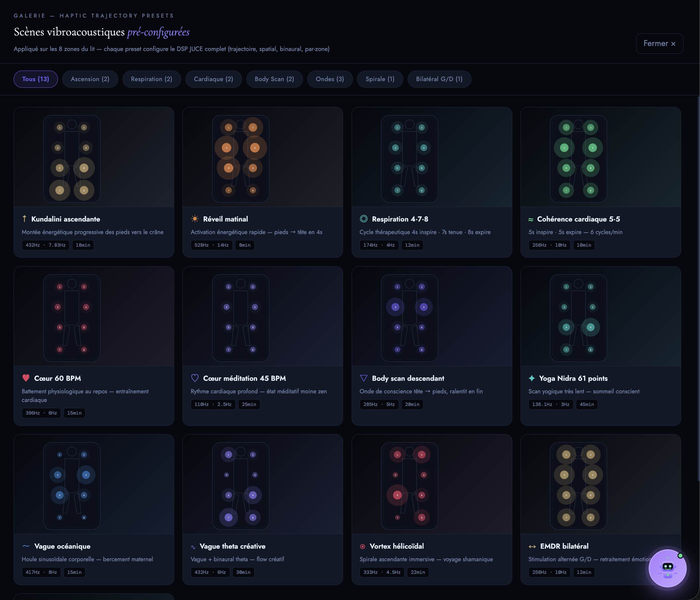
Task: Close the gallery with Fermer button
Action: pyautogui.click(x=660, y=43)
